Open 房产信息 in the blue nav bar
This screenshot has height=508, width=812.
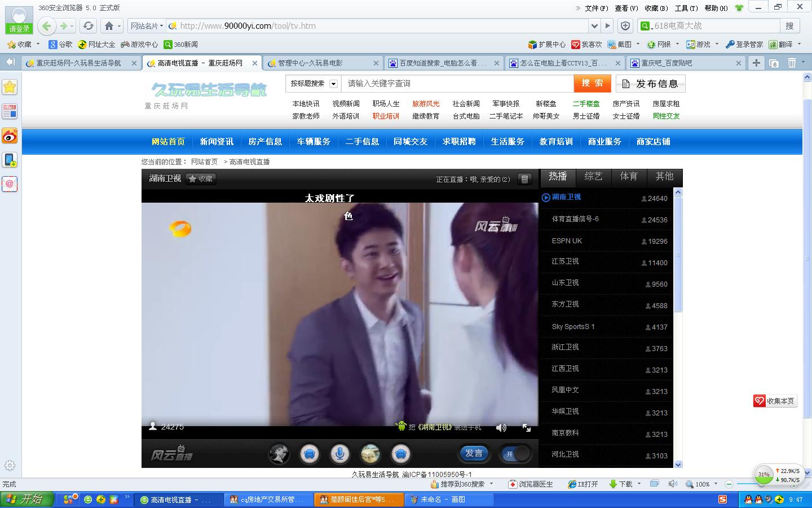tap(265, 142)
